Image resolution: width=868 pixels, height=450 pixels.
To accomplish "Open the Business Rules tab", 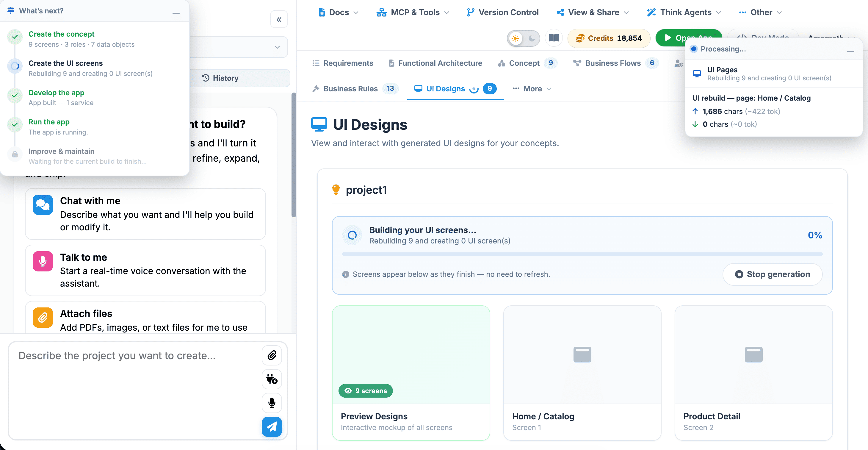I will pyautogui.click(x=355, y=89).
